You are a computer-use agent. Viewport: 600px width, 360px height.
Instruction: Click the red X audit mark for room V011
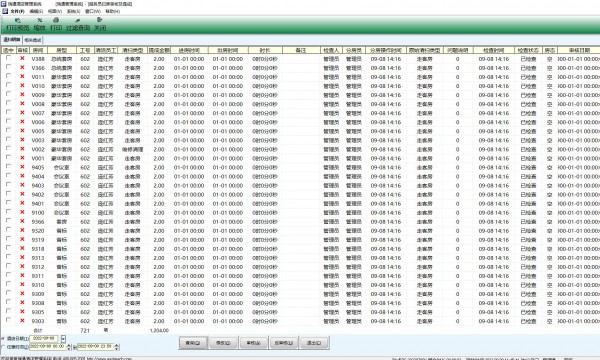[x=22, y=77]
